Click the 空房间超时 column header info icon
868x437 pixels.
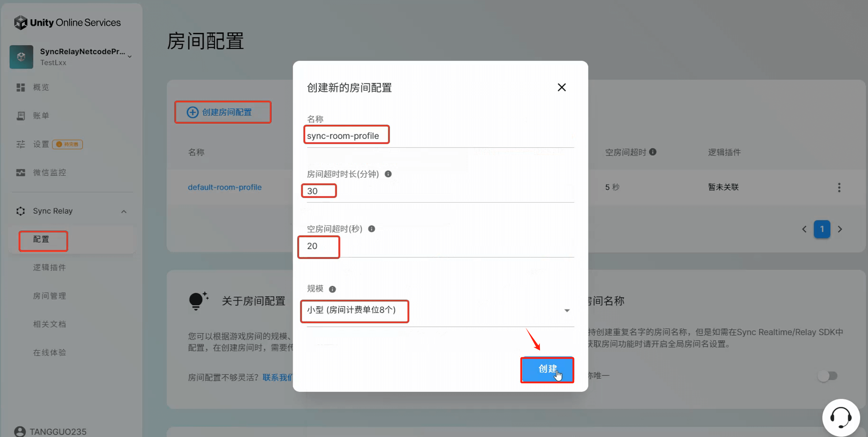coord(653,152)
